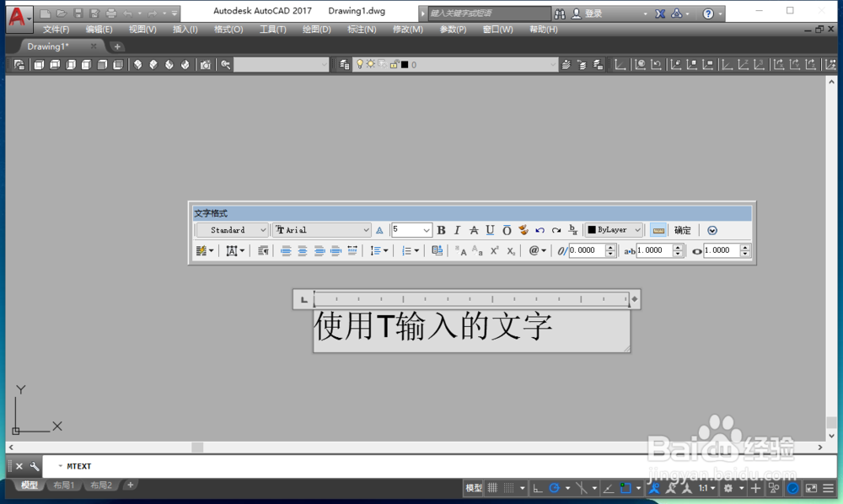Image resolution: width=843 pixels, height=504 pixels.
Task: Click the tracking field showing 1.0000
Action: 654,250
